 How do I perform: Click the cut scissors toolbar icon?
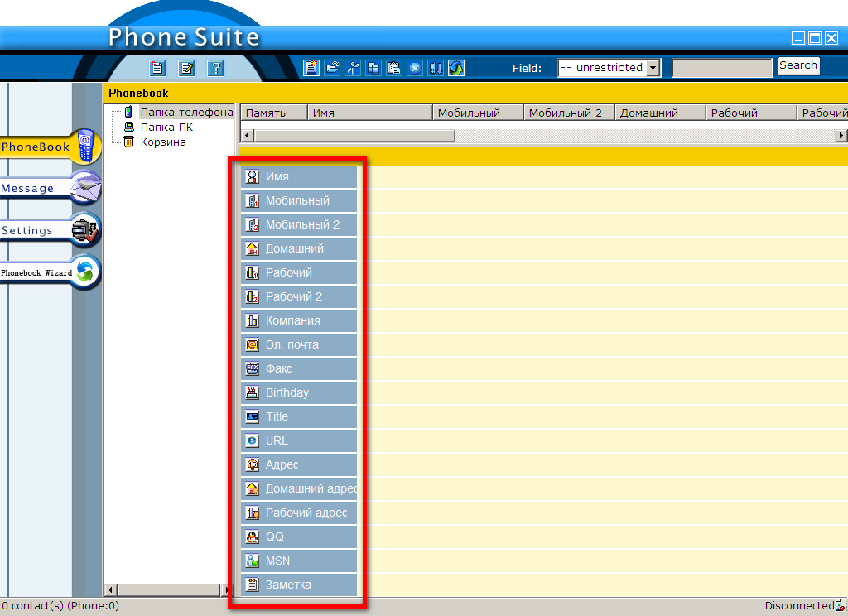click(x=353, y=69)
